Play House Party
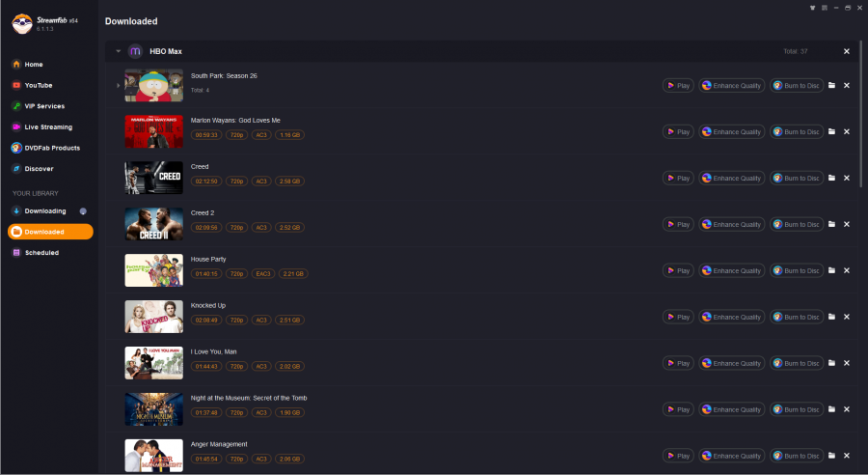This screenshot has height=475, width=868. click(x=678, y=270)
